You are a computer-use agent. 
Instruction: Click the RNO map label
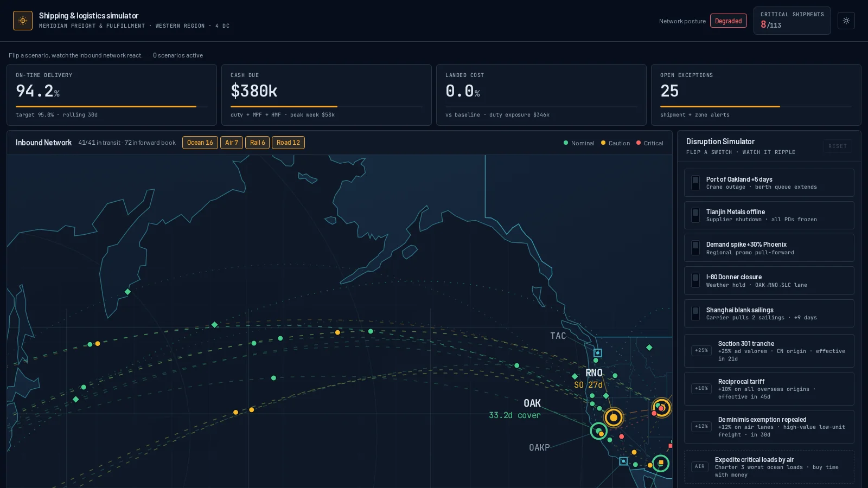(594, 373)
